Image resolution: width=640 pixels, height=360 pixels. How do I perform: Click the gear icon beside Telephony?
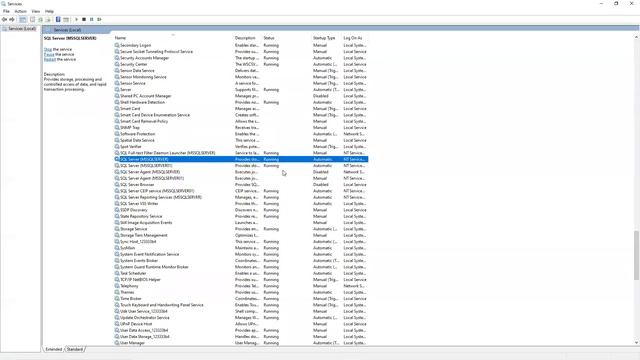tap(117, 286)
